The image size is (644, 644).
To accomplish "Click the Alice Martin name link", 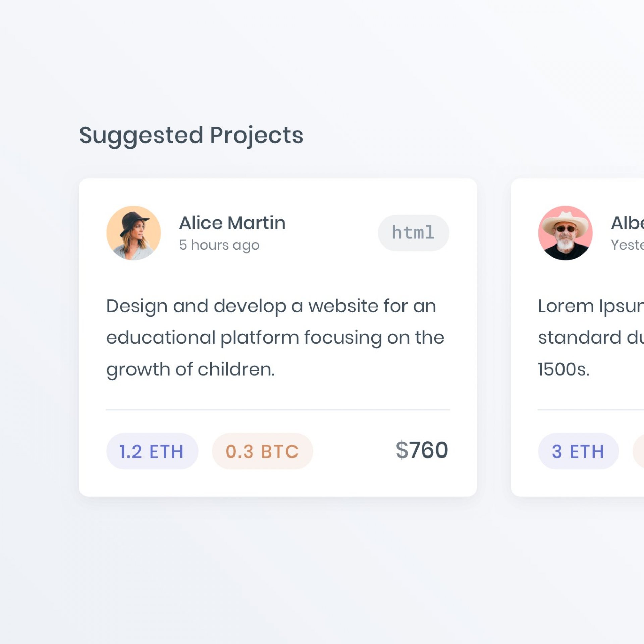I will click(232, 223).
